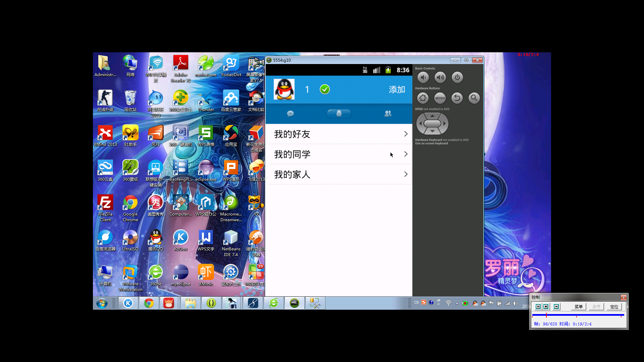Click the emulator power button
644x362 pixels.
pos(457,77)
